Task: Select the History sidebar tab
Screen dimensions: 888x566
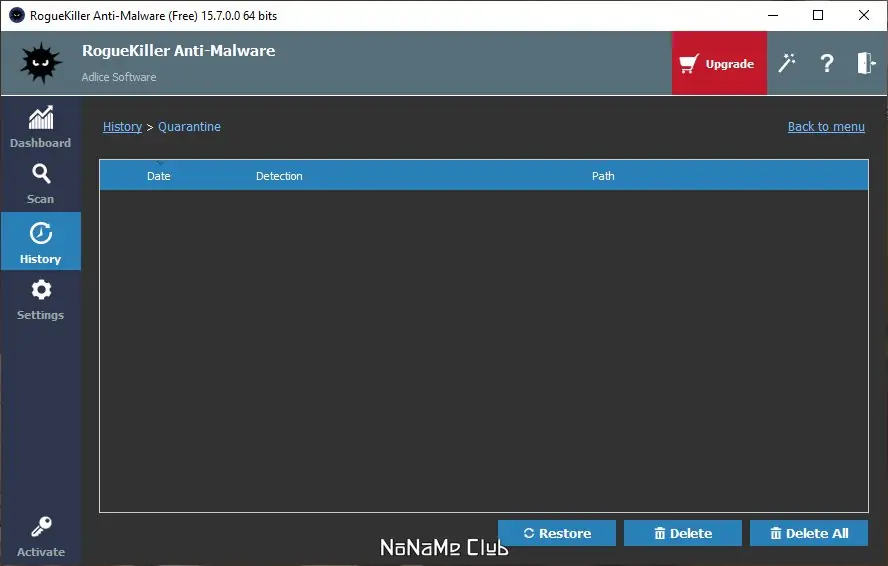Action: click(x=40, y=241)
